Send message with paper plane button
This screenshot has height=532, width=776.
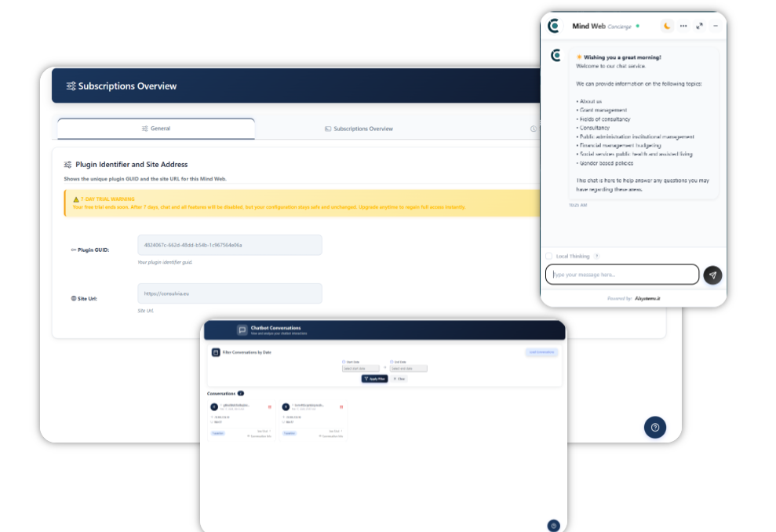coord(712,275)
